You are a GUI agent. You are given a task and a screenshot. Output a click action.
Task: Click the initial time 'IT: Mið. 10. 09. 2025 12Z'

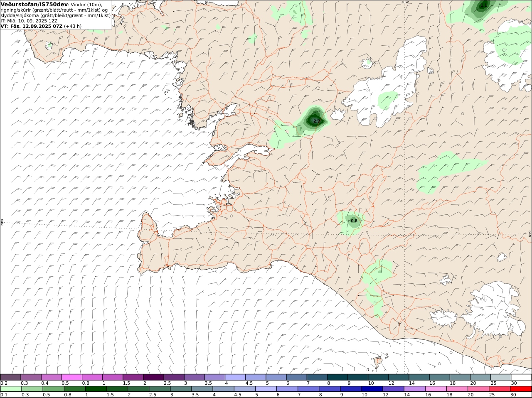pos(29,20)
